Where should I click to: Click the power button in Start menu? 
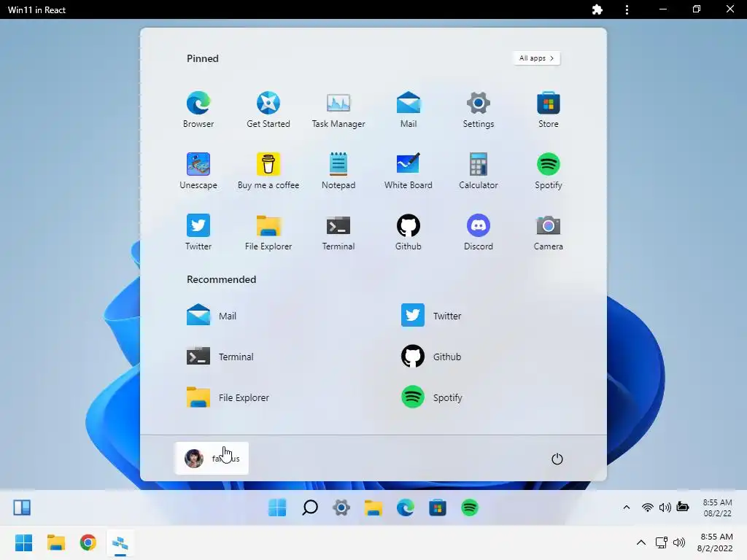557,459
